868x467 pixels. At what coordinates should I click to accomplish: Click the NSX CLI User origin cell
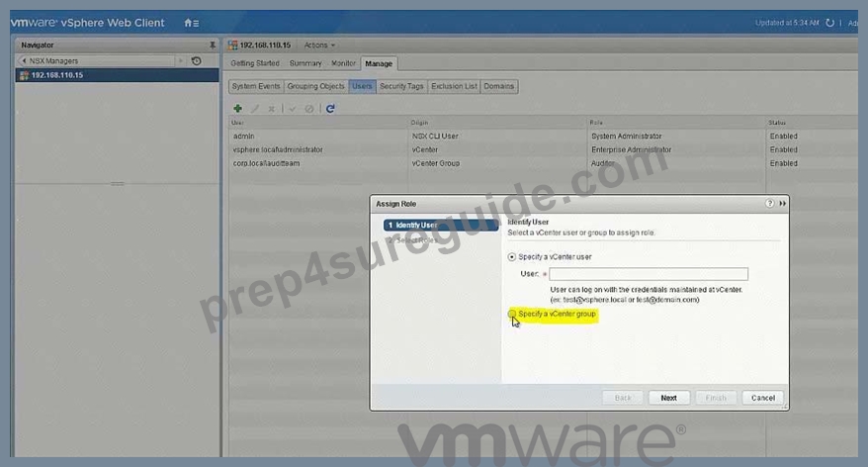point(435,137)
